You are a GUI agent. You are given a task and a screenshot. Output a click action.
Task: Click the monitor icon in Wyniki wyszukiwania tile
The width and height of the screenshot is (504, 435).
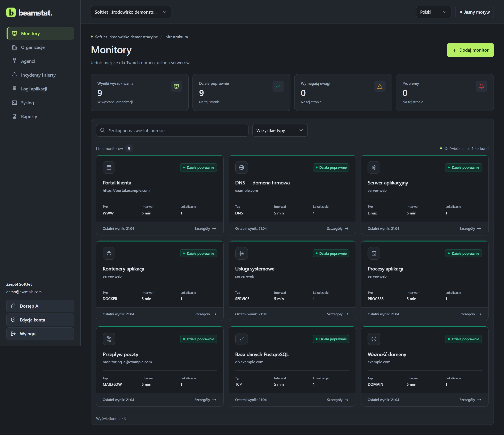[176, 86]
